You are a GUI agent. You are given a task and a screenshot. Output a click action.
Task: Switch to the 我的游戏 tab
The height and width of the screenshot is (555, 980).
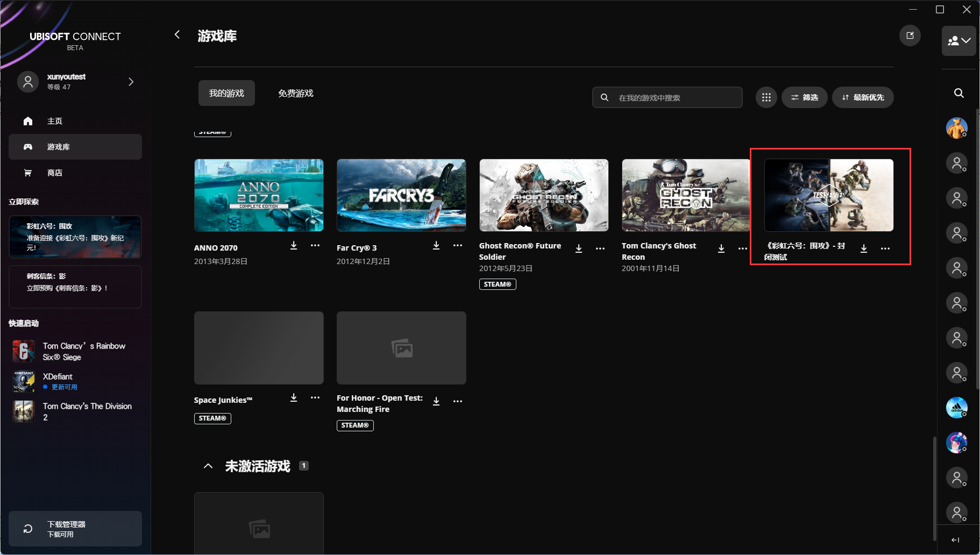tap(226, 93)
